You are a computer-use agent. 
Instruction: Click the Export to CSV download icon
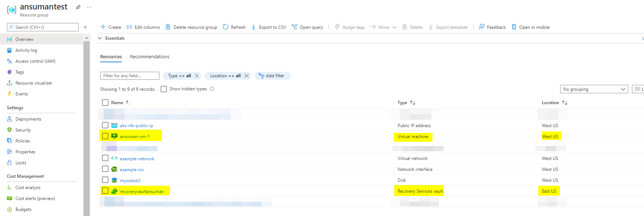(x=253, y=27)
